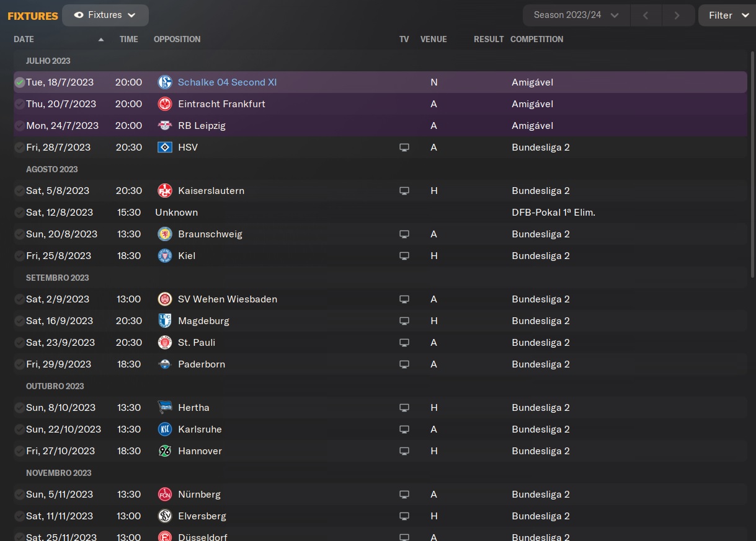The width and height of the screenshot is (756, 541).
Task: Toggle the checkmark for the HSV fixture
Action: tap(20, 147)
